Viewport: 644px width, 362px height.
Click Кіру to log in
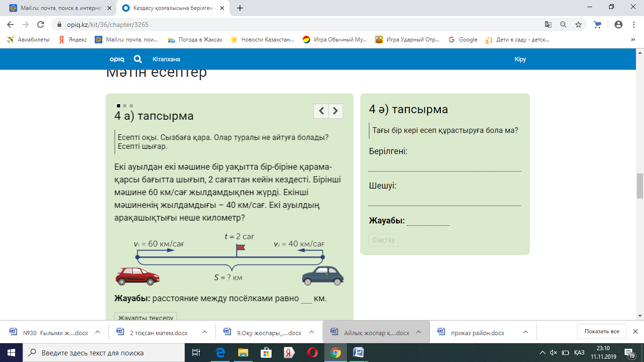point(520,59)
